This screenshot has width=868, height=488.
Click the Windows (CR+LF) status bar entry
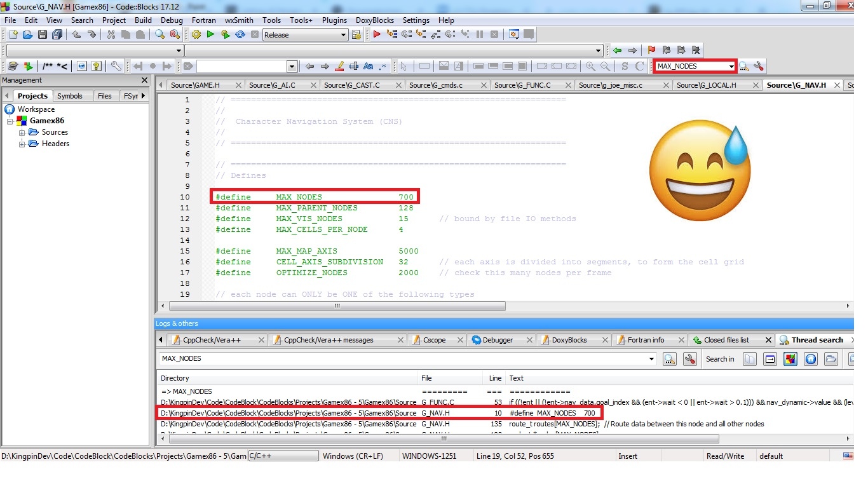point(353,456)
